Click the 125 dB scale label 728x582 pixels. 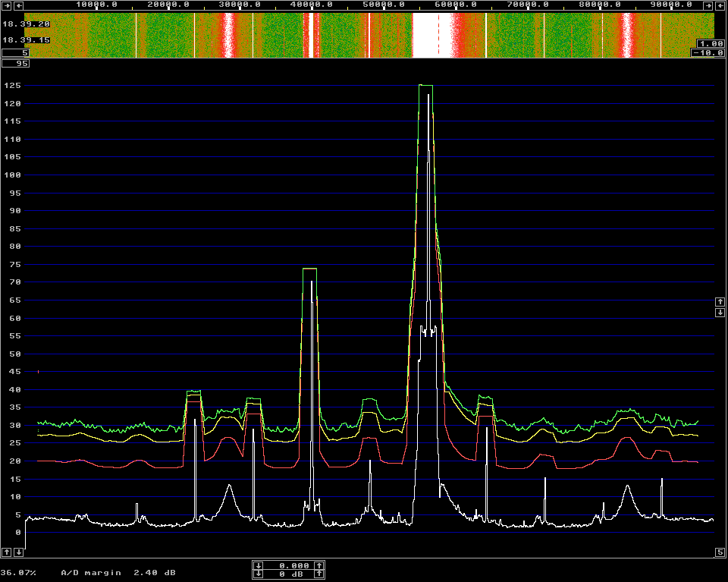[13, 86]
